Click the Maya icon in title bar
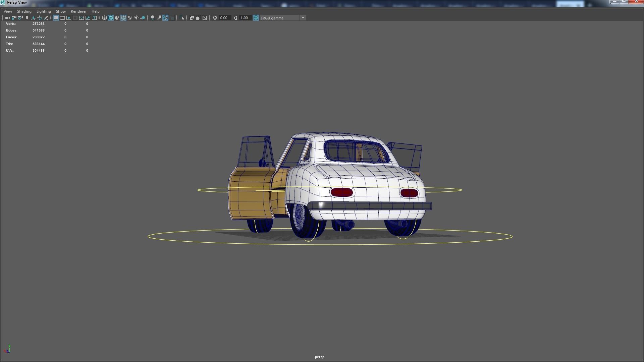The width and height of the screenshot is (644, 362). click(3, 2)
